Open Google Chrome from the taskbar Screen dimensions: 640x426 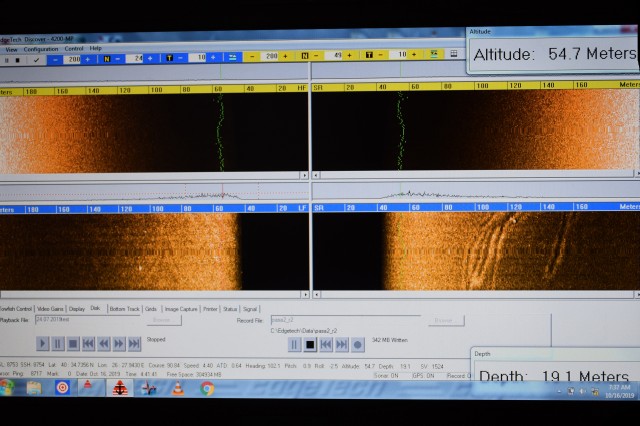click(207, 388)
